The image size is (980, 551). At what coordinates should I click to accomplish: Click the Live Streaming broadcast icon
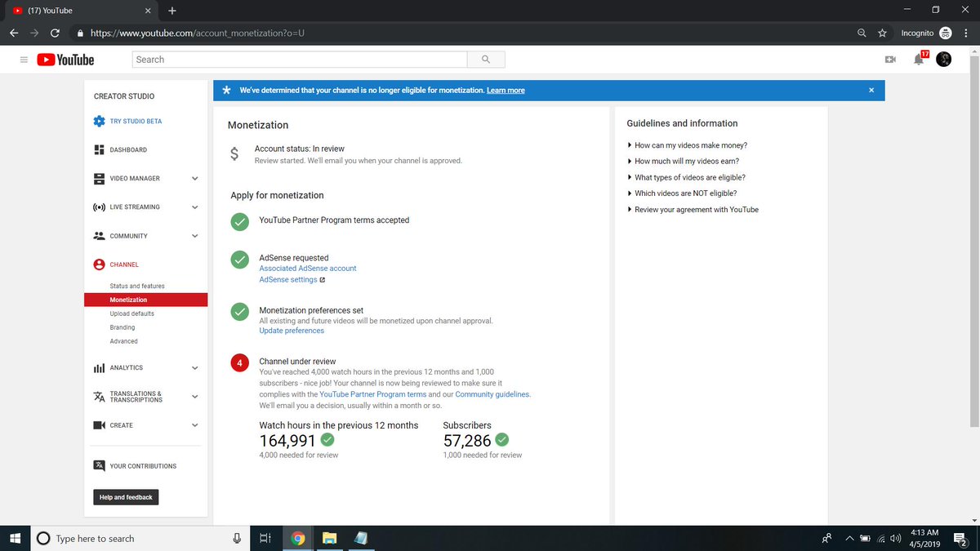[99, 207]
